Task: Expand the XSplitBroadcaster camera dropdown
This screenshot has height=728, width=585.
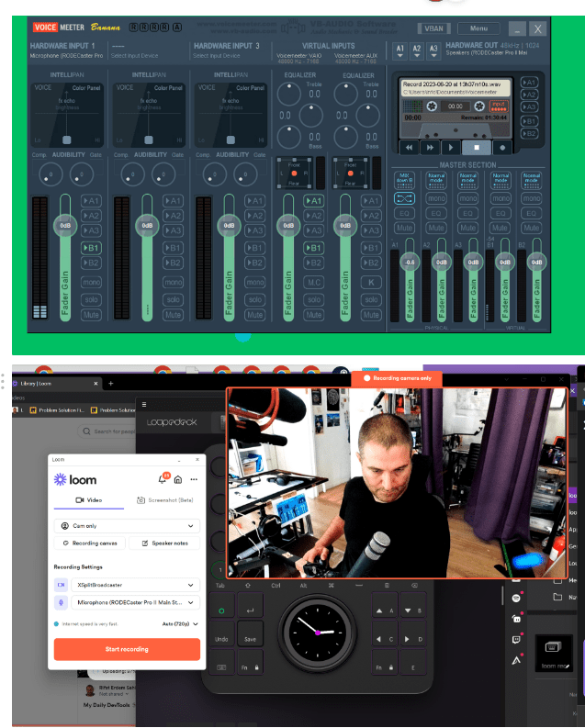Action: (136, 585)
